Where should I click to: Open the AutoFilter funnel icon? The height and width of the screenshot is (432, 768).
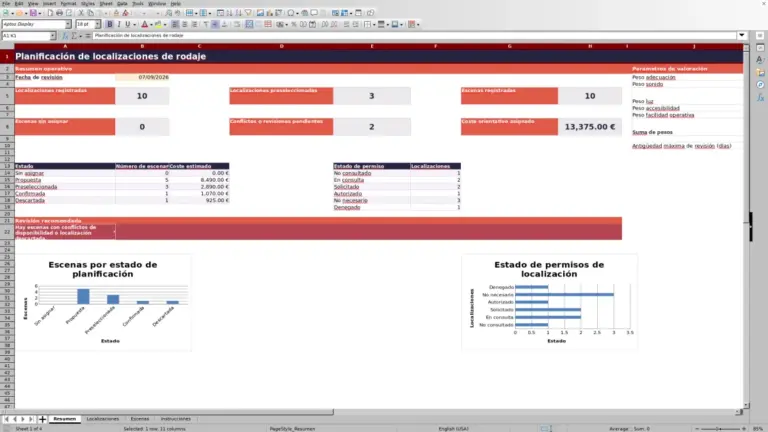pyautogui.click(x=248, y=13)
